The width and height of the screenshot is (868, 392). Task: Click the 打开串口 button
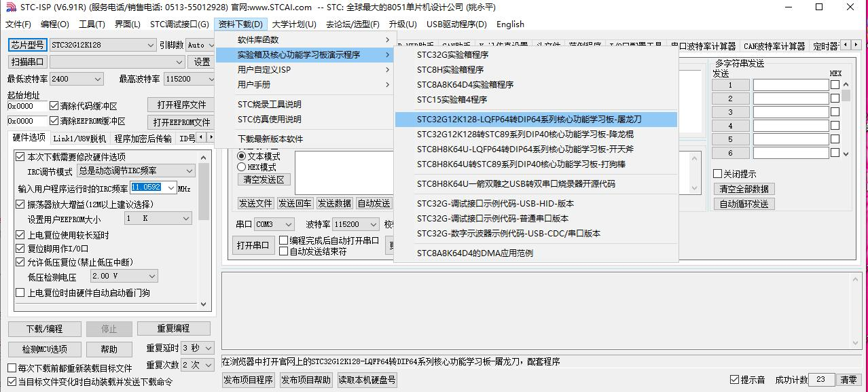252,246
